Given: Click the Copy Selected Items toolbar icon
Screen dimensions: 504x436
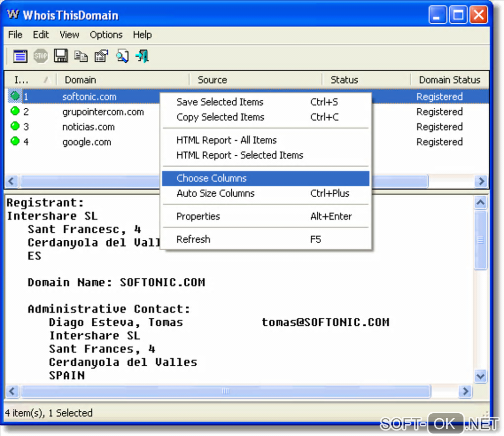Looking at the screenshot, I should [81, 56].
